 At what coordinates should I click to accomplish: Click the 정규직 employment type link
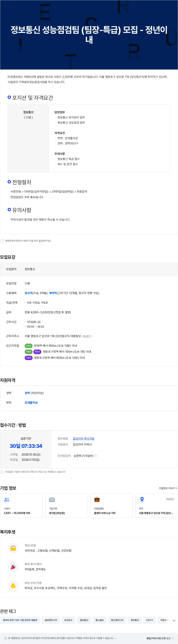tap(28, 293)
